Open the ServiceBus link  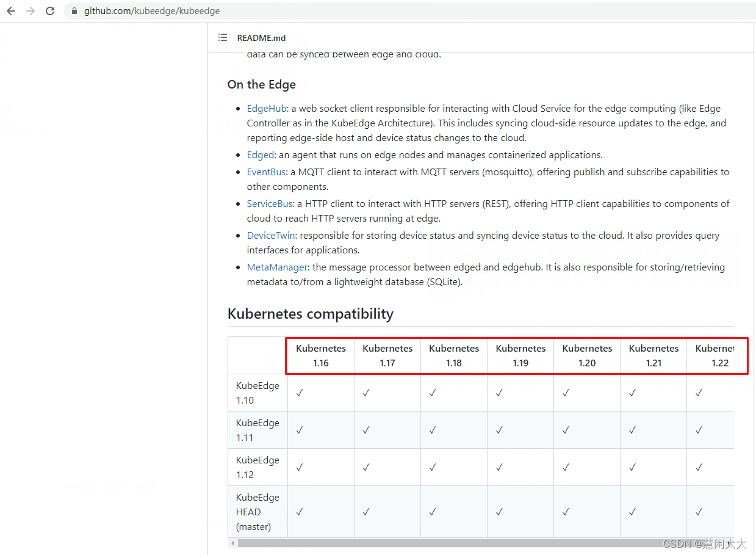270,204
